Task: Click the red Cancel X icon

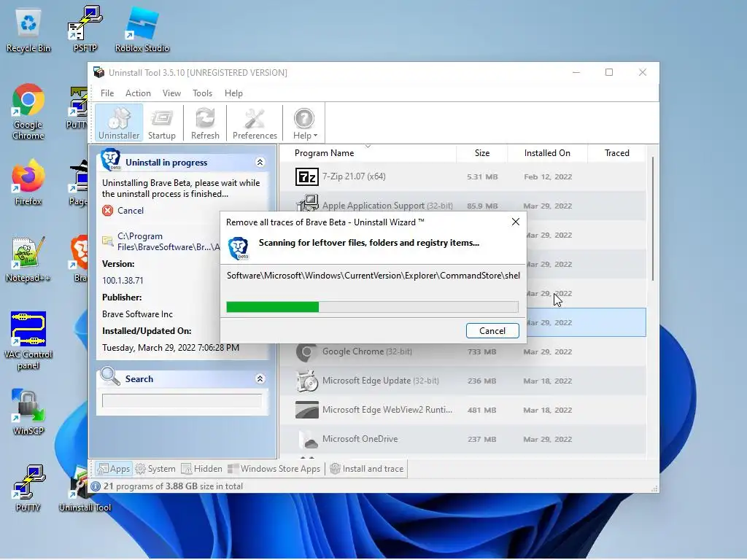Action: click(108, 211)
